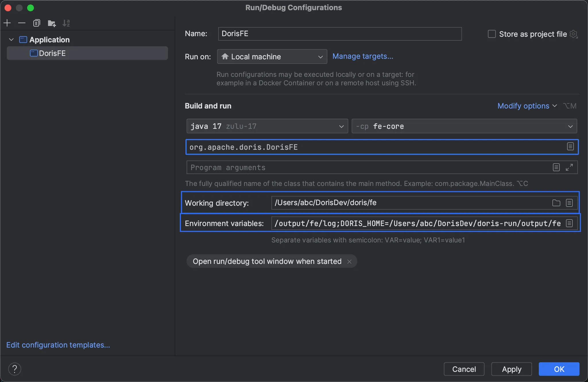588x382 pixels.
Task: Click the add configuration icon
Action: [7, 23]
